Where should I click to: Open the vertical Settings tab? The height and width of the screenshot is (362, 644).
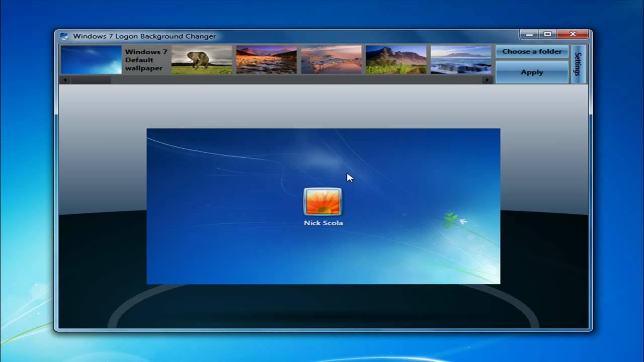(578, 64)
